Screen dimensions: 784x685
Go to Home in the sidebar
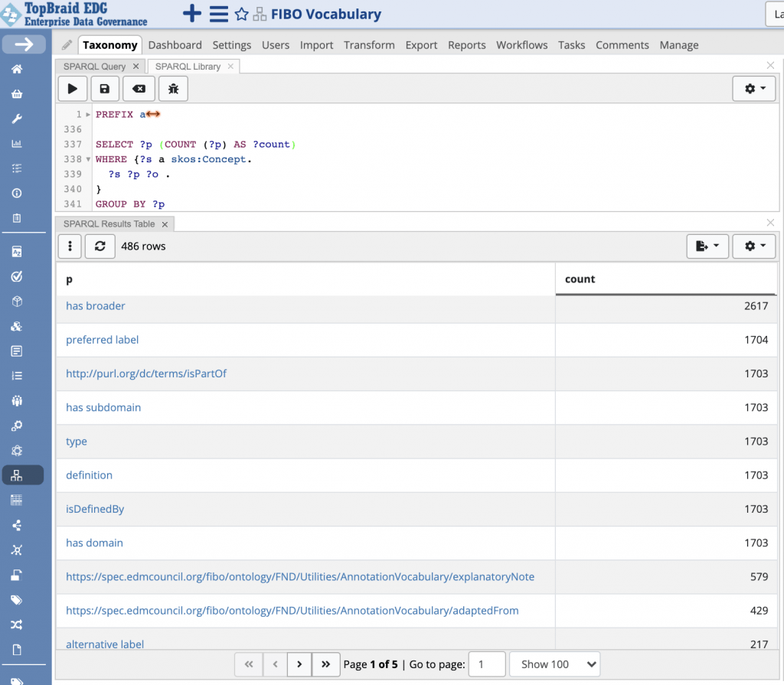(17, 69)
